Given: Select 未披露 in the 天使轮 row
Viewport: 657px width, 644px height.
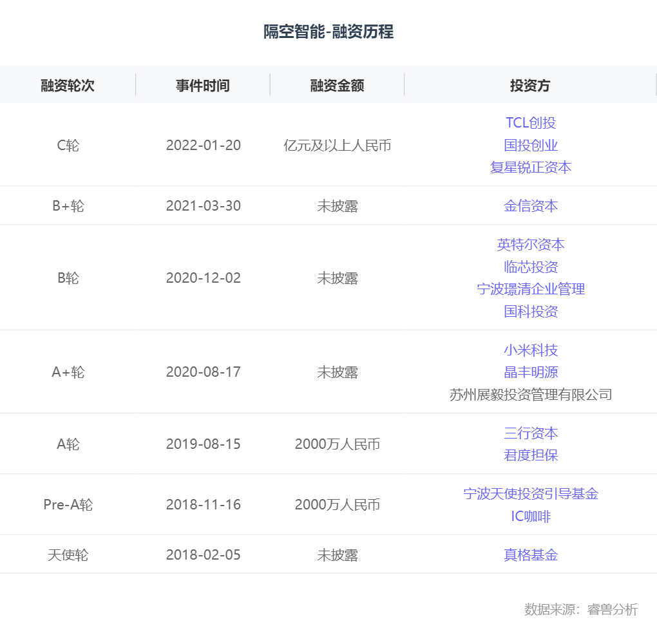Looking at the screenshot, I should click(338, 554).
